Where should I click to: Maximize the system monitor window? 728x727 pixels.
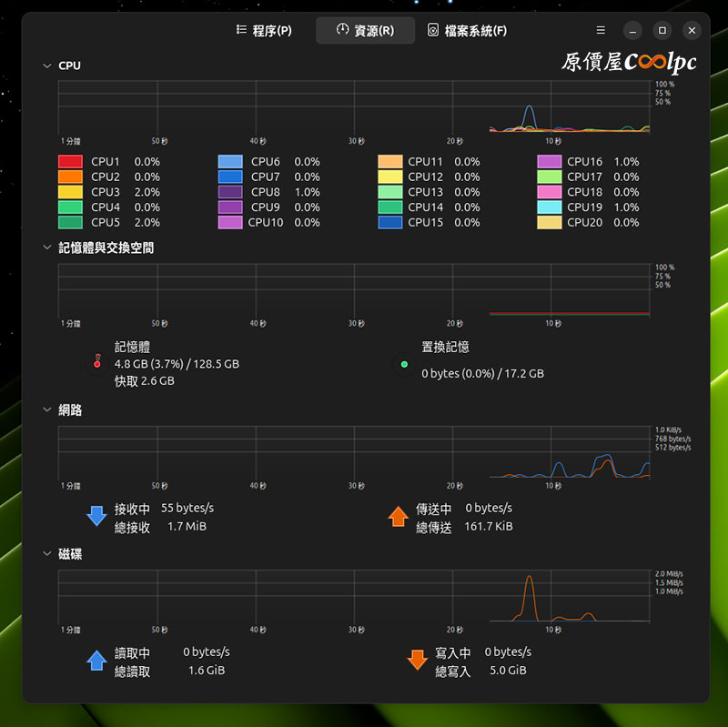(662, 30)
